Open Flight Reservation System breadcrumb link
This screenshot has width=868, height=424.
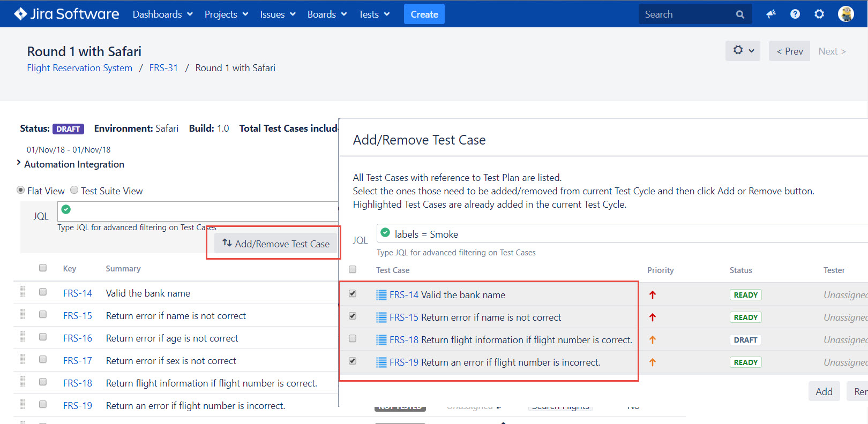coord(80,68)
